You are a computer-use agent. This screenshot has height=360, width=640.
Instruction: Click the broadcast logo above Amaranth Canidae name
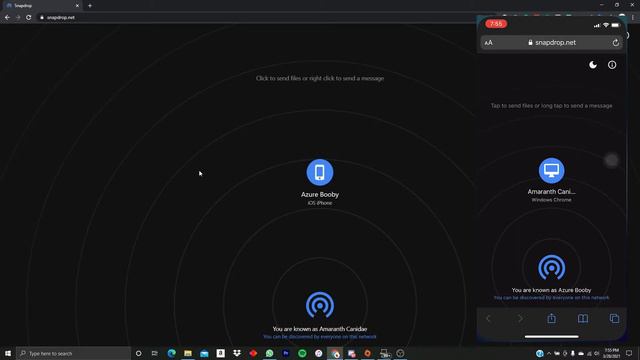pyautogui.click(x=320, y=305)
